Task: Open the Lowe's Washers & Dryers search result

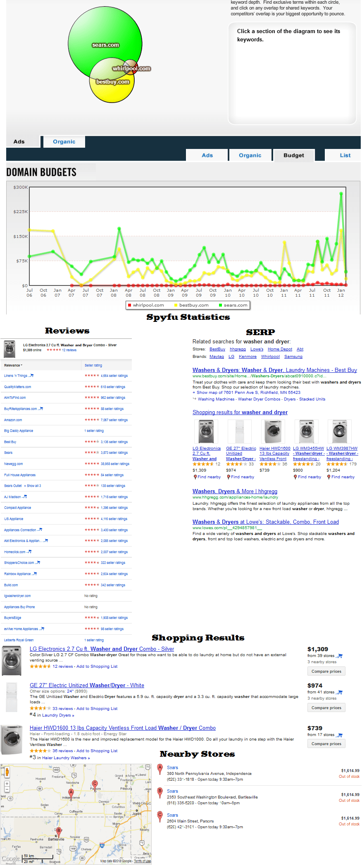Action: 266,522
